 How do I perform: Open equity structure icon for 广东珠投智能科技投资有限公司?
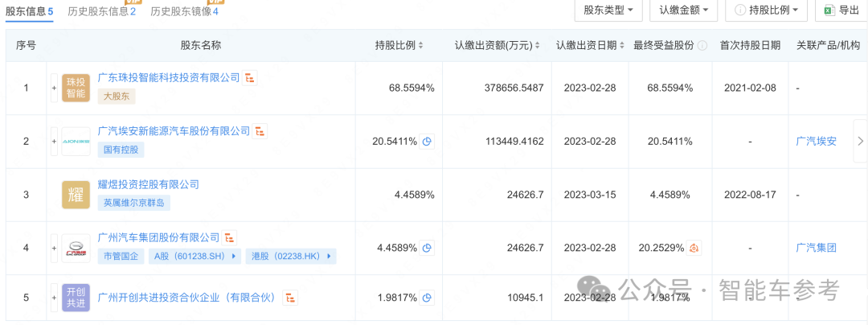click(x=250, y=78)
